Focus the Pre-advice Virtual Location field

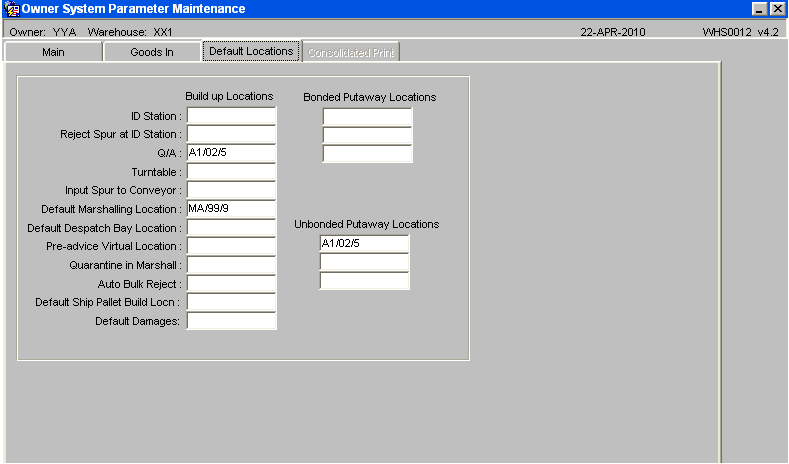coord(231,246)
